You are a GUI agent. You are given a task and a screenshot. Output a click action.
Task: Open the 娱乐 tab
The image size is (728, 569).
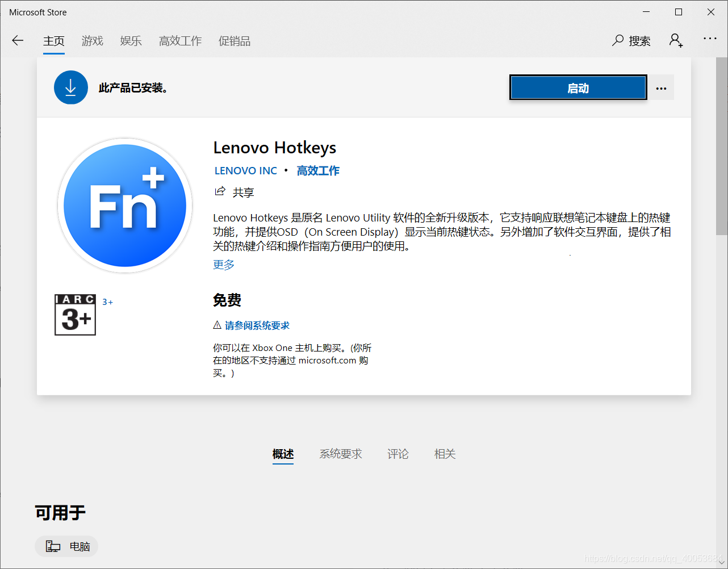tap(131, 41)
